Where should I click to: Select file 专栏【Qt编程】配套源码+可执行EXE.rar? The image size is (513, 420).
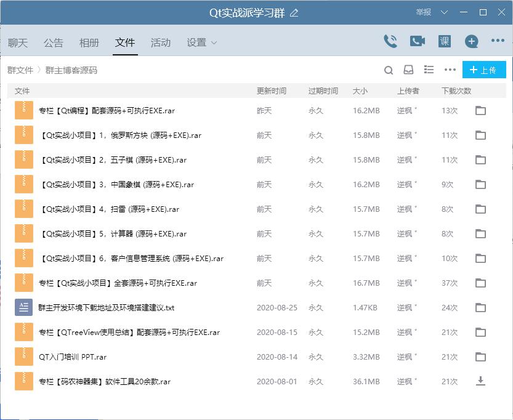(x=107, y=111)
